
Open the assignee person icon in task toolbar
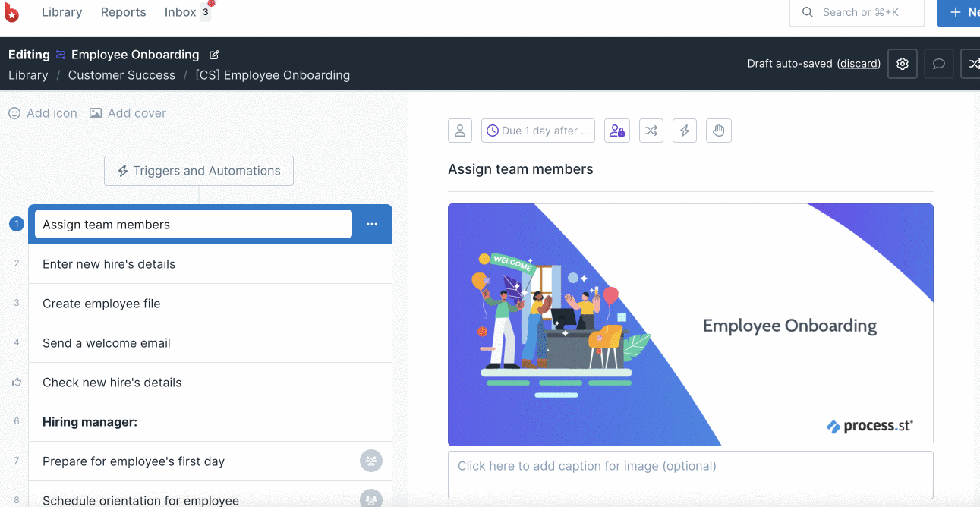[x=460, y=131]
